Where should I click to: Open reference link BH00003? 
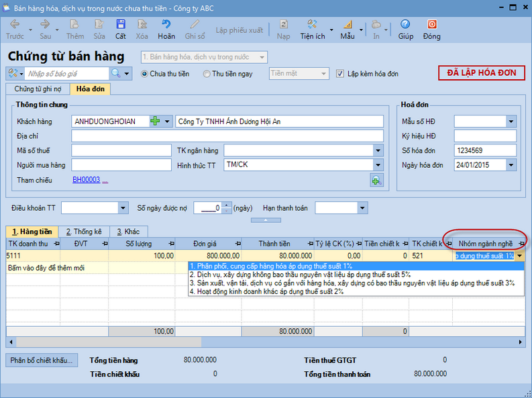(86, 180)
